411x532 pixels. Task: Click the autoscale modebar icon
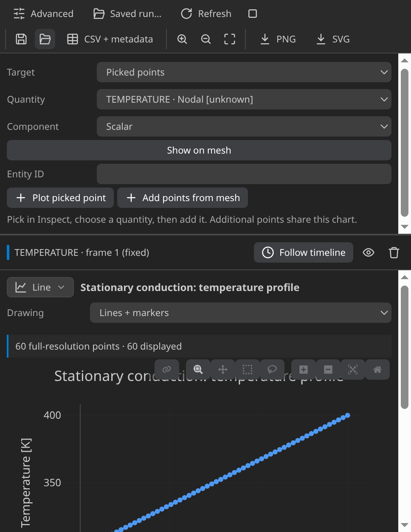[x=353, y=370]
